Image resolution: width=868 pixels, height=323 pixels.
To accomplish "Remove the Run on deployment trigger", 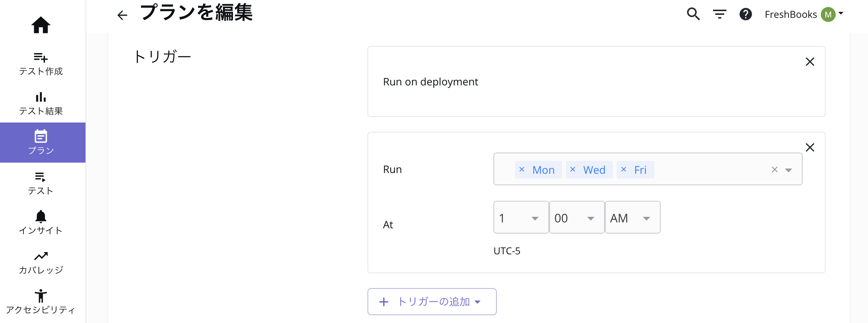I will tap(810, 62).
